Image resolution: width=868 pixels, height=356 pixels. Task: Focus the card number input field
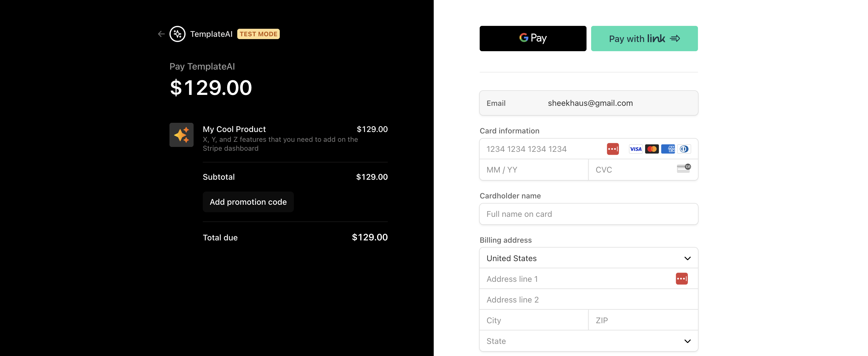point(589,149)
